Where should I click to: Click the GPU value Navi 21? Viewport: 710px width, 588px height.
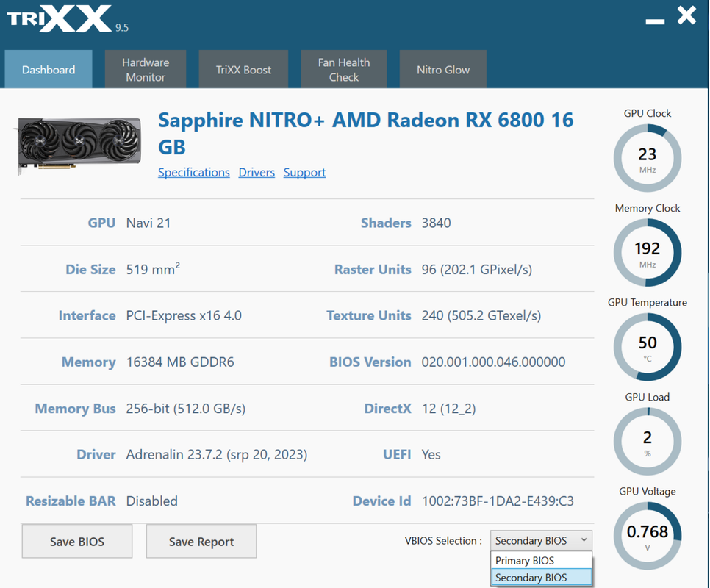point(148,223)
